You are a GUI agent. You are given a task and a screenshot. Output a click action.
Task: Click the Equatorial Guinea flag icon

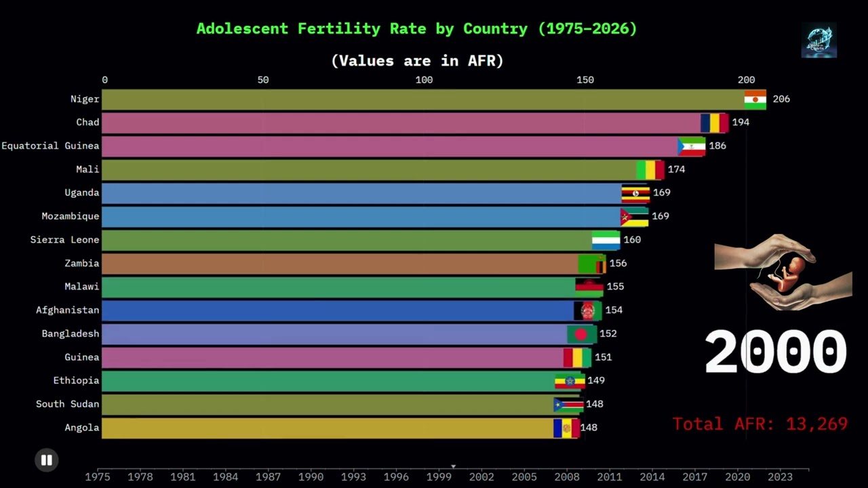pyautogui.click(x=692, y=146)
